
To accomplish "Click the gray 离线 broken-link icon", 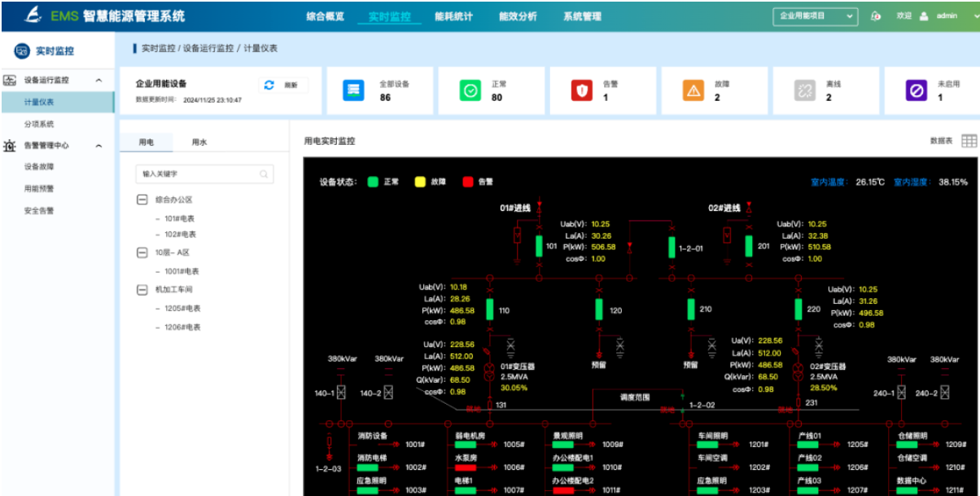I will click(804, 90).
